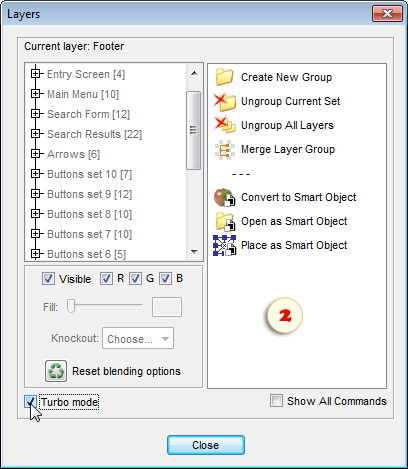
Task: Select the Main Menu [10] layer name
Action: [x=83, y=94]
